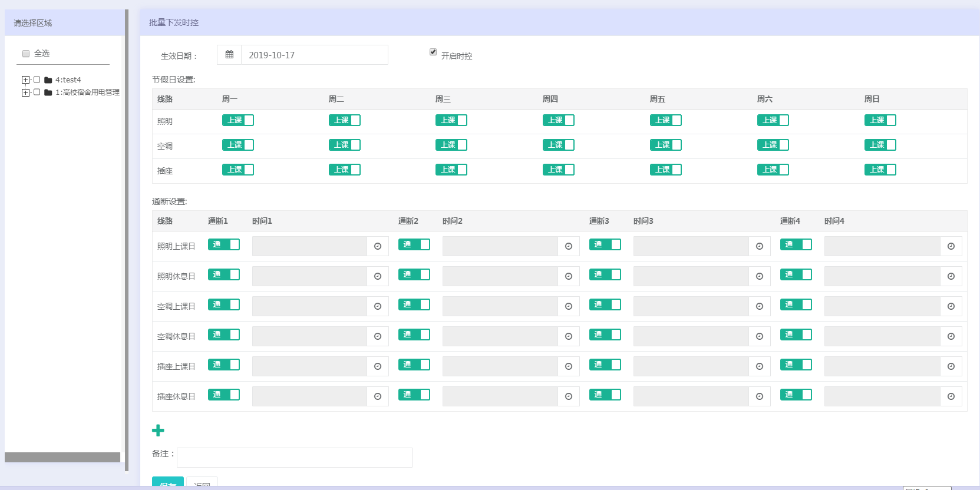
Task: Click the green plus add-row icon
Action: (x=158, y=431)
